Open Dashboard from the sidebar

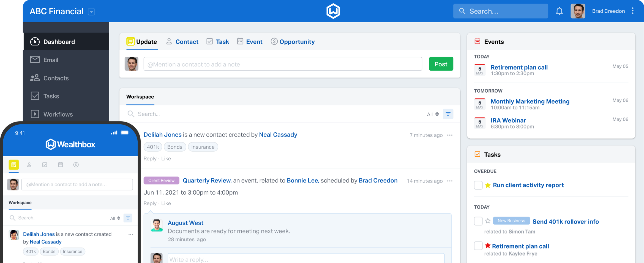pyautogui.click(x=66, y=41)
